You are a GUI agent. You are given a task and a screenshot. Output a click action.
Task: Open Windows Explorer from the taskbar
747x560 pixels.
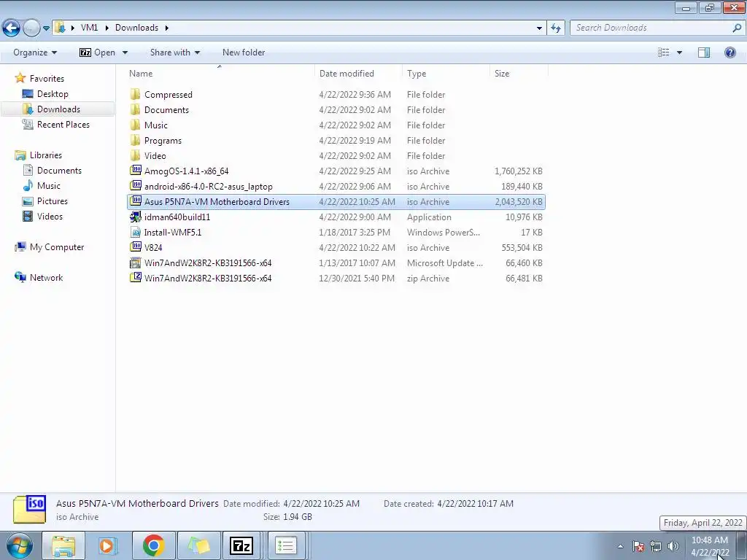tap(63, 545)
